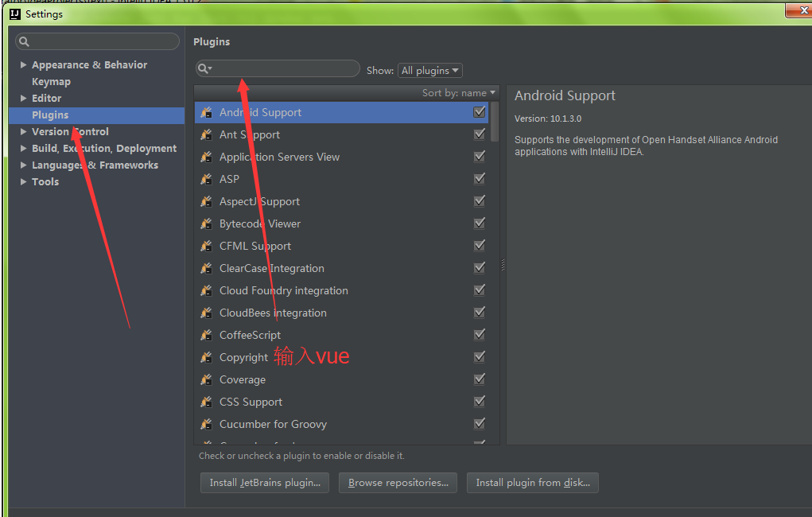
Task: Select the Cucumber for Groovy row
Action: 342,424
